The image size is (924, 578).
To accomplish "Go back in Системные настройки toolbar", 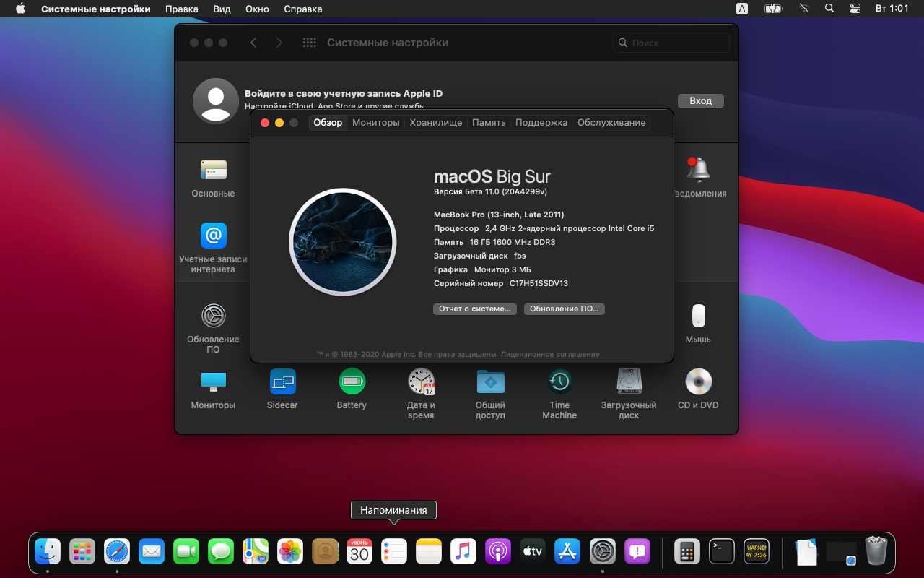I will (253, 43).
